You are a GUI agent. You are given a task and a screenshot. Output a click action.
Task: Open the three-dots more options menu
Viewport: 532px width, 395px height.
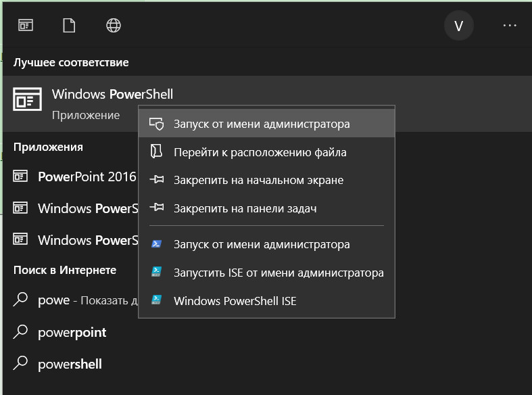510,26
